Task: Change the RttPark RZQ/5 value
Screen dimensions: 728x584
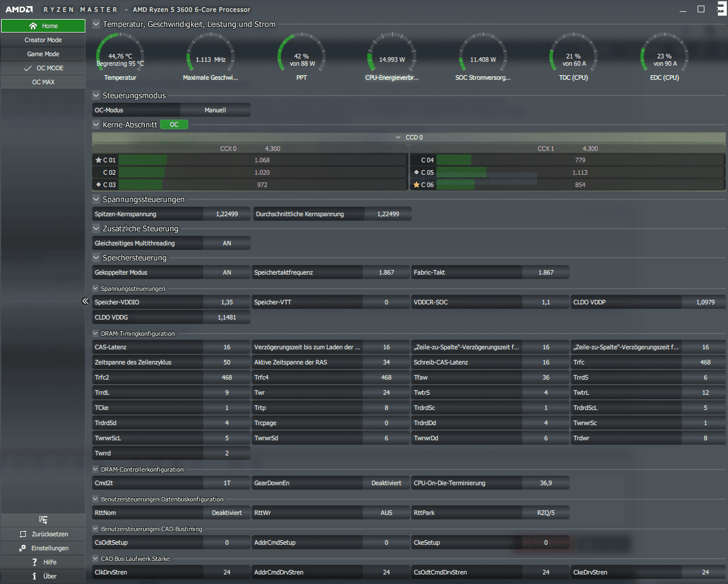Action: click(x=546, y=513)
